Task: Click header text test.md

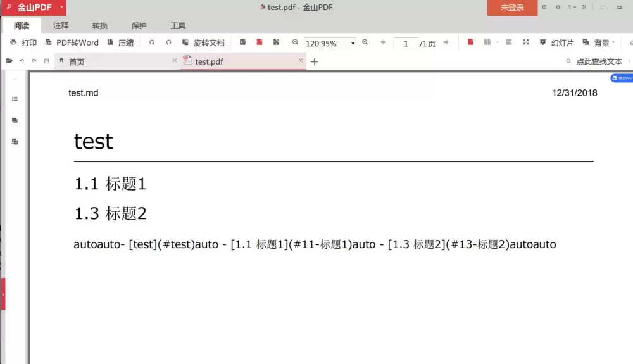Action: [x=83, y=93]
